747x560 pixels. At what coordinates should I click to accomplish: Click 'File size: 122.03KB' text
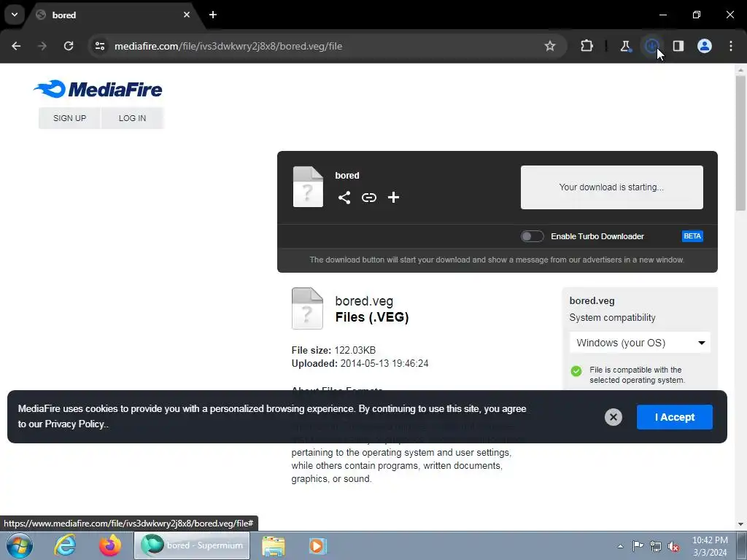pos(333,350)
